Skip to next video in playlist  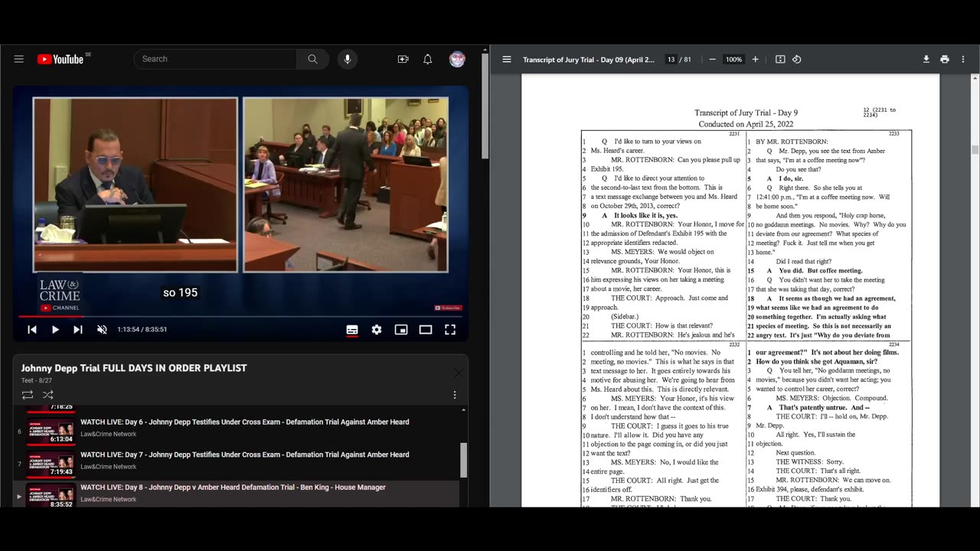(x=78, y=329)
